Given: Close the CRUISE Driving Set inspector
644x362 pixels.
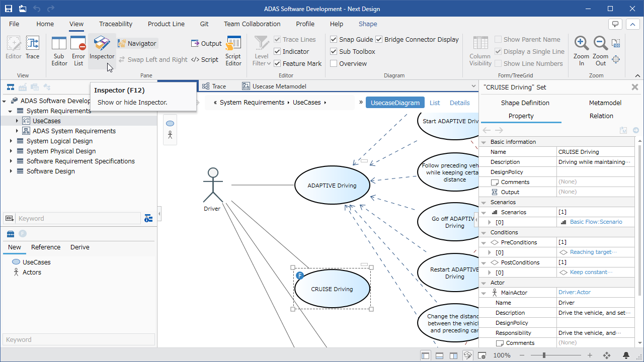Looking at the screenshot, I should click(x=635, y=87).
